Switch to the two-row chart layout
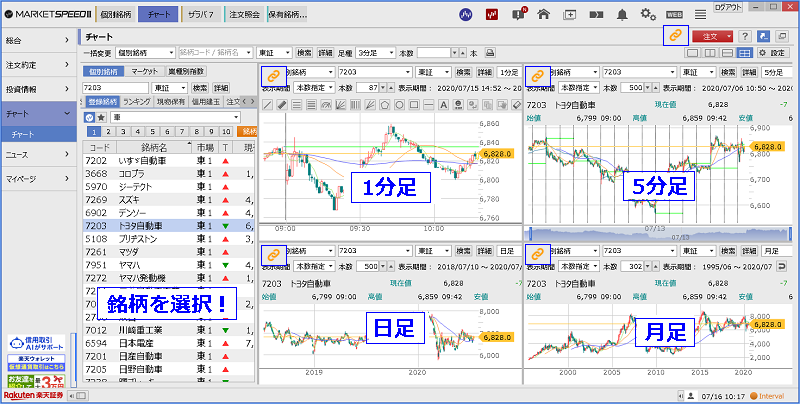Viewport: 800px width, 404px height. click(x=728, y=53)
